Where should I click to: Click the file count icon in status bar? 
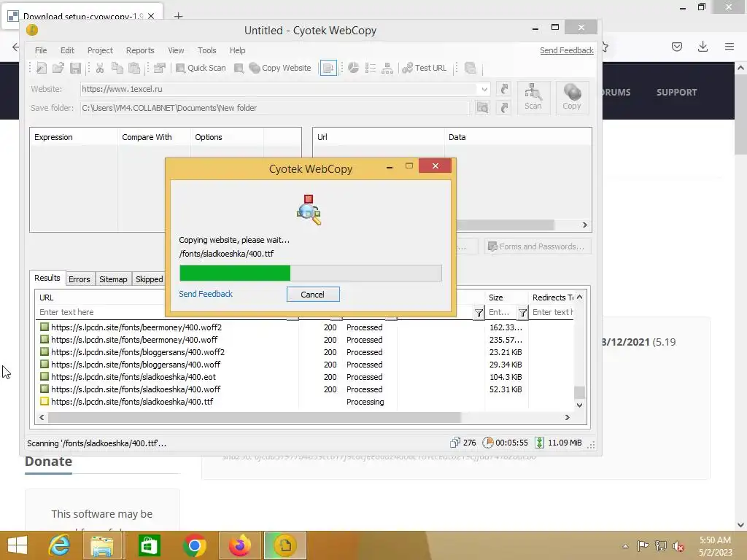tap(455, 443)
